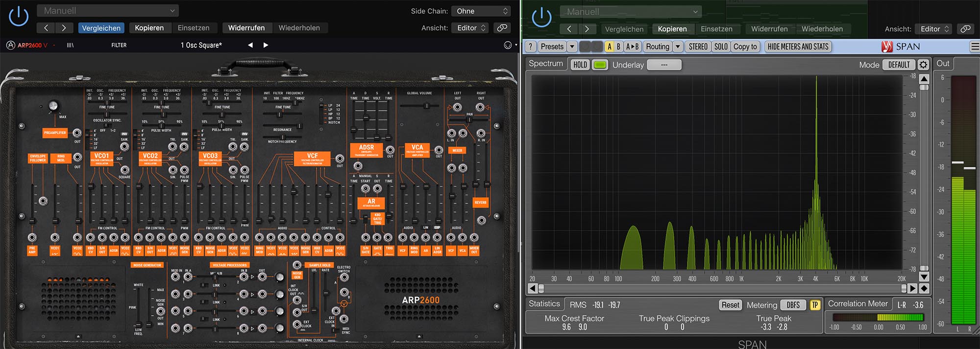980x349 pixels.
Task: Open Ansicht Editor dropdown in SPAN window
Action: pos(933,29)
